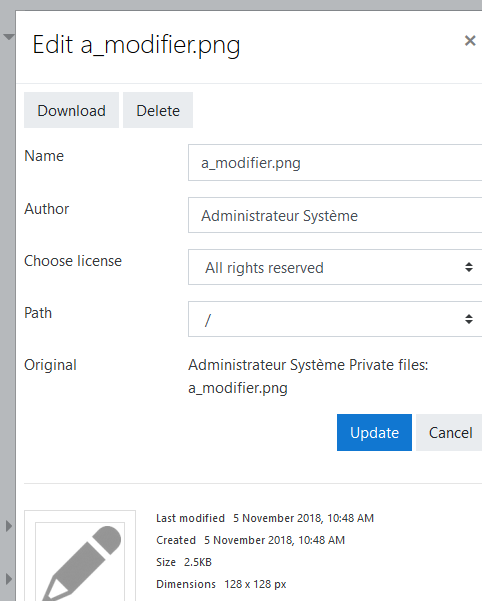This screenshot has width=482, height=601.
Task: Click the Author field label
Action: click(x=47, y=209)
